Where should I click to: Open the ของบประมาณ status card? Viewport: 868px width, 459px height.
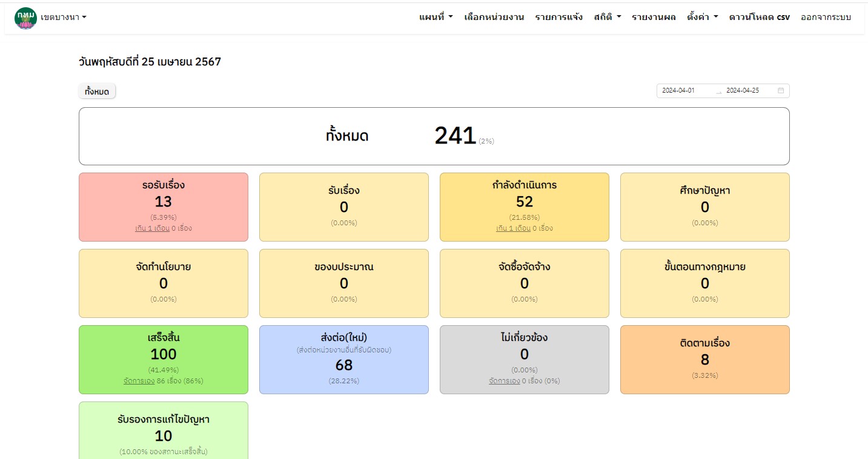coord(344,283)
